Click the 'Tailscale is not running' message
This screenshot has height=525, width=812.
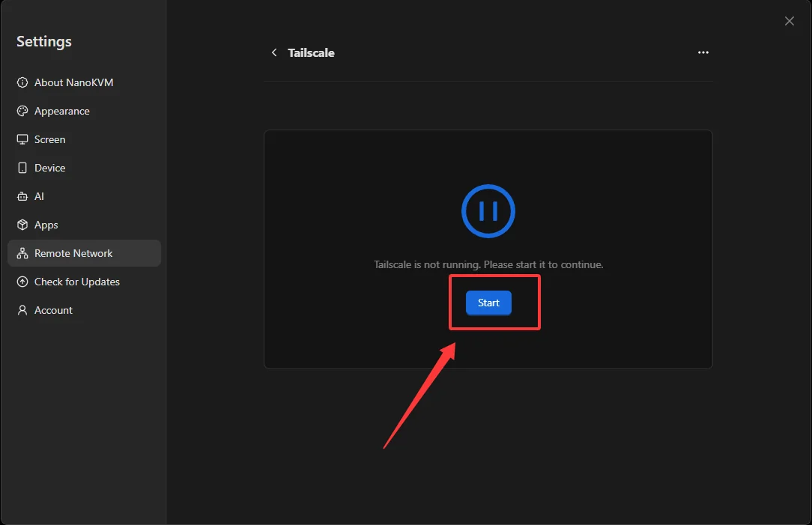coord(488,264)
